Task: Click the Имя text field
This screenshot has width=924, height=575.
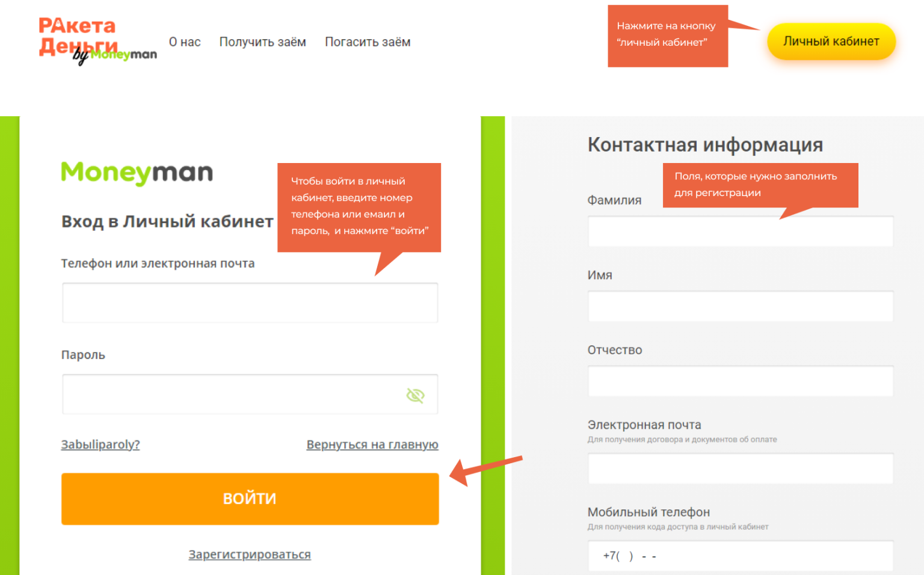Action: point(740,307)
